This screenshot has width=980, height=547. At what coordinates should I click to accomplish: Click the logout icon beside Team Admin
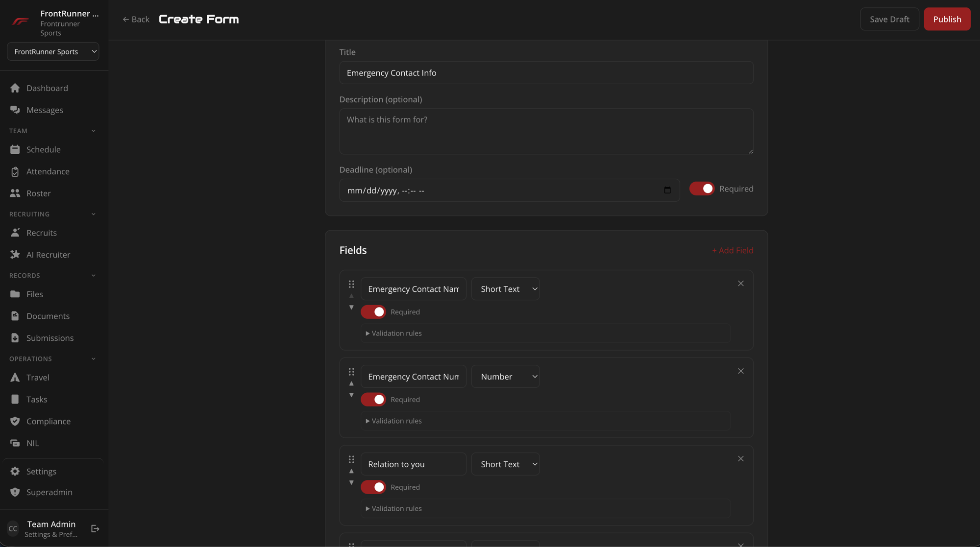pyautogui.click(x=95, y=528)
